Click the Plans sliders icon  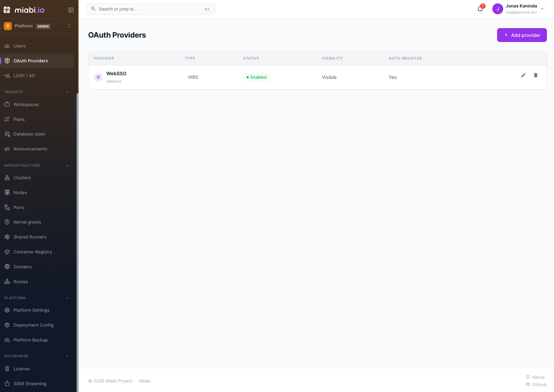coord(7,119)
